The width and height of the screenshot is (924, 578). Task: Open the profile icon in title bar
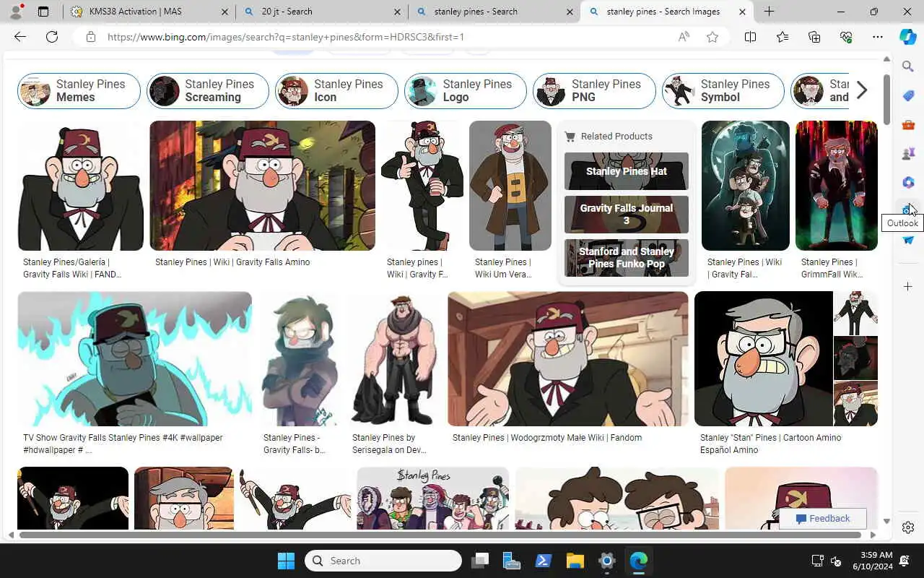(x=17, y=12)
